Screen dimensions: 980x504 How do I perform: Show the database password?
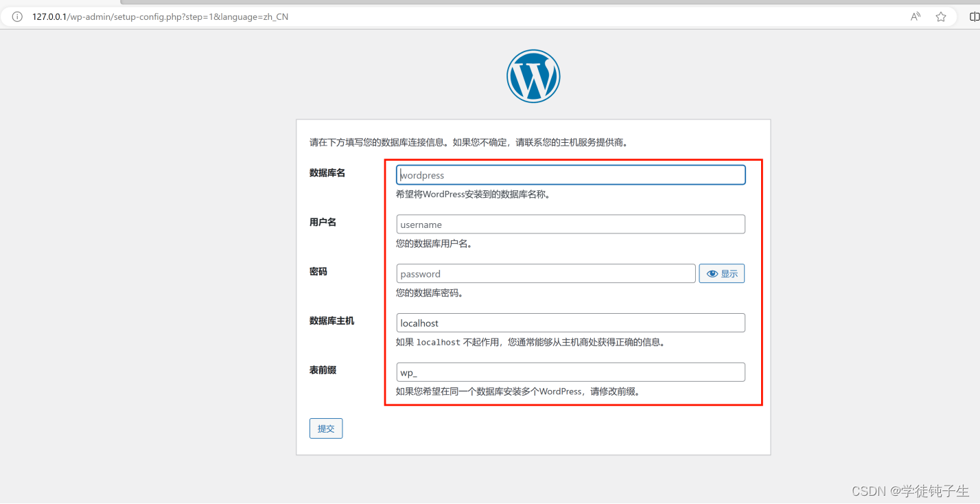pyautogui.click(x=722, y=273)
